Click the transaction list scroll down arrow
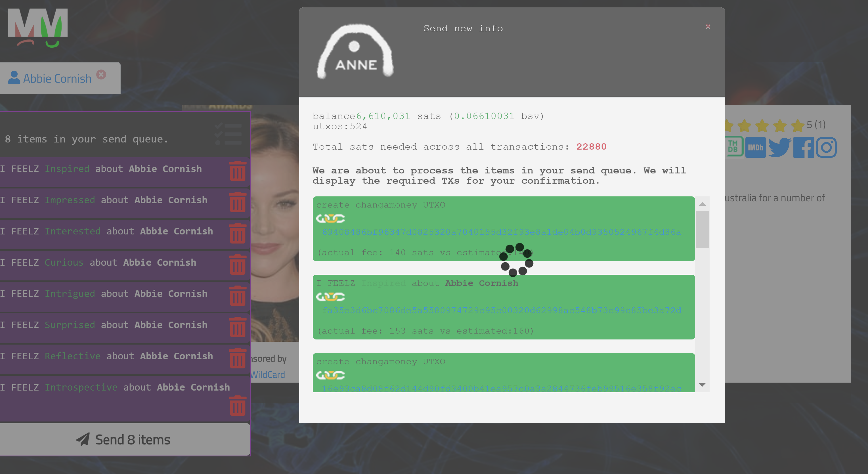The width and height of the screenshot is (868, 474). (703, 384)
